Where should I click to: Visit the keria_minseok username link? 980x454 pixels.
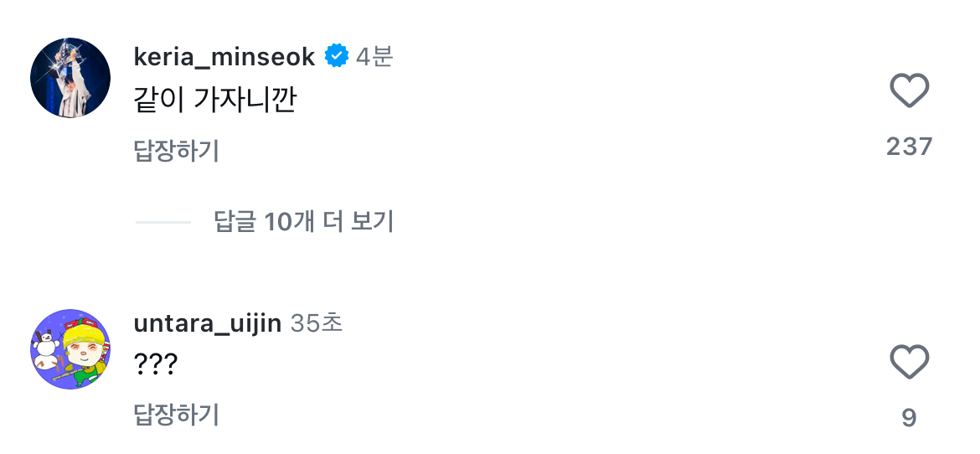(224, 56)
